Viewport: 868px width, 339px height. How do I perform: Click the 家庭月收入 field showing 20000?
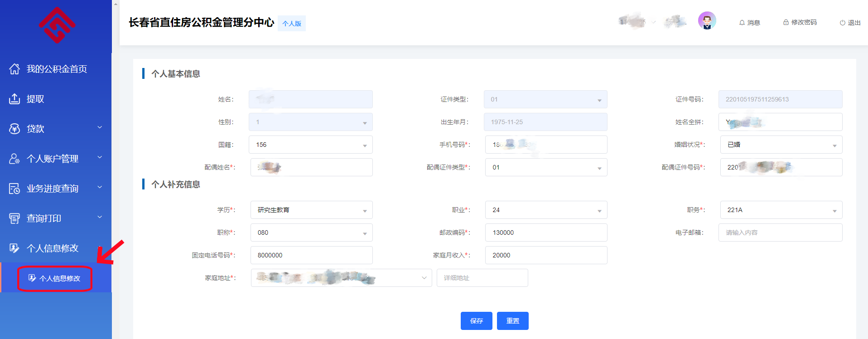[546, 255]
